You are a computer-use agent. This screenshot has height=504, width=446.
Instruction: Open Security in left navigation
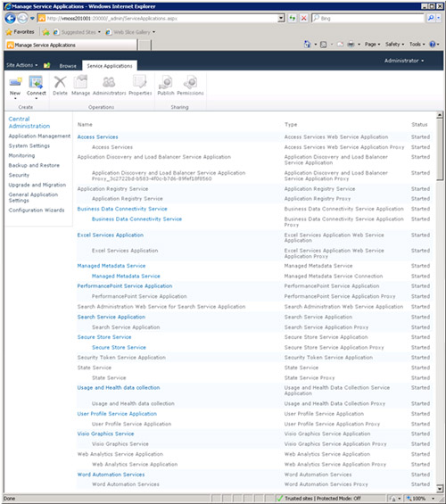[x=19, y=175]
